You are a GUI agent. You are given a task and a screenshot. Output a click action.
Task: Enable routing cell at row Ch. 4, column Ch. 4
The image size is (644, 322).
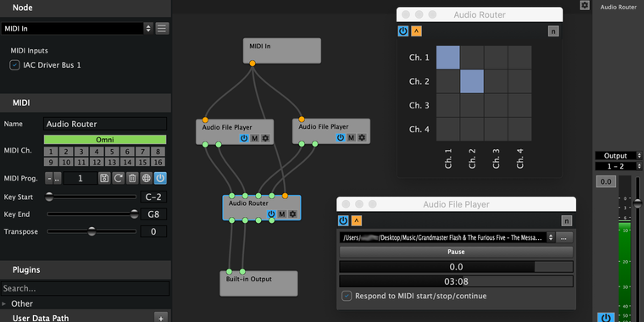click(x=519, y=129)
